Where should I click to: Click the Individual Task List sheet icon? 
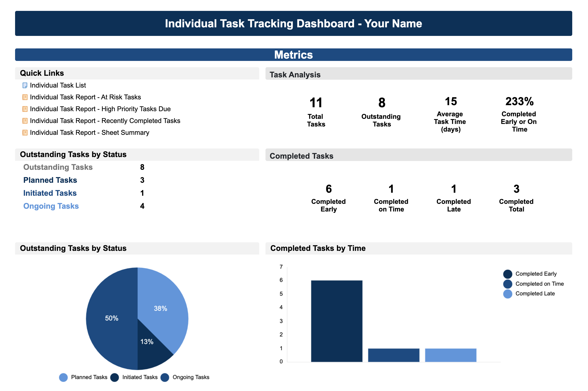[x=25, y=85]
